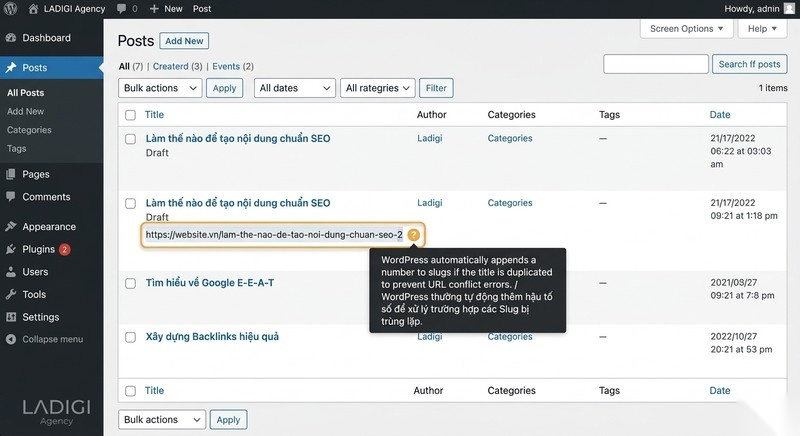Click the plus icon next to New
This screenshot has height=436, width=800.
coord(154,9)
